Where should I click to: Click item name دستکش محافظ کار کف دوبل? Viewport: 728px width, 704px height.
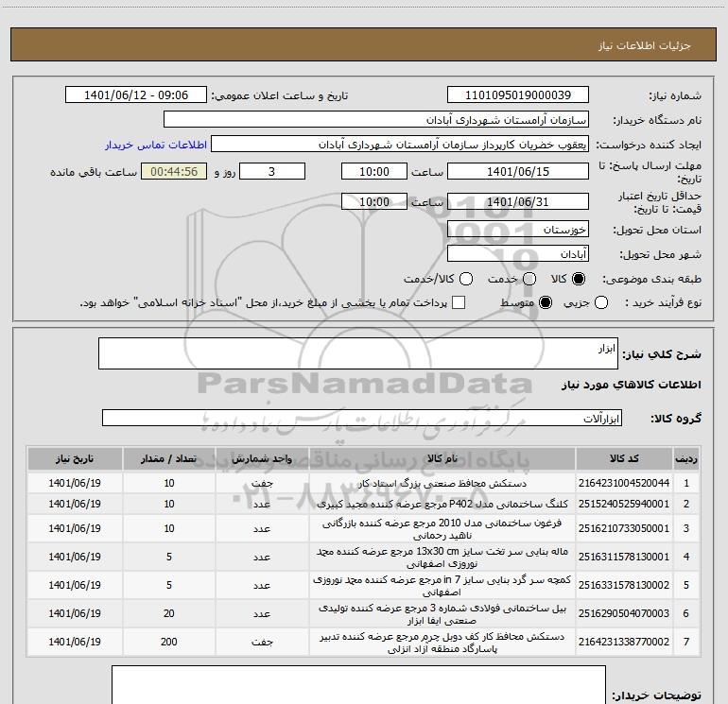[x=442, y=643]
